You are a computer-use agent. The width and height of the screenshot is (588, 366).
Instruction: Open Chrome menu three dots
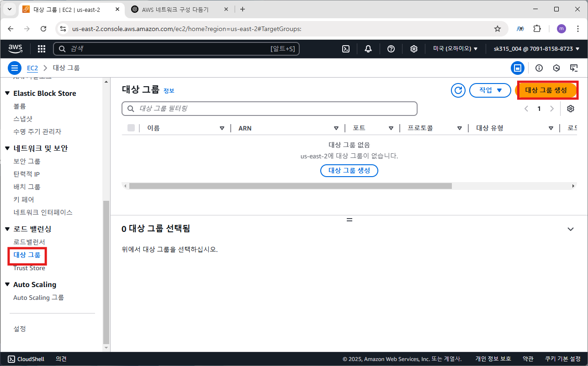578,29
